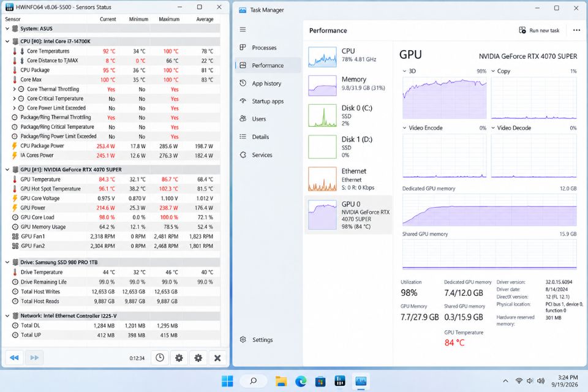Open Processes page in Task Manager

[268, 48]
